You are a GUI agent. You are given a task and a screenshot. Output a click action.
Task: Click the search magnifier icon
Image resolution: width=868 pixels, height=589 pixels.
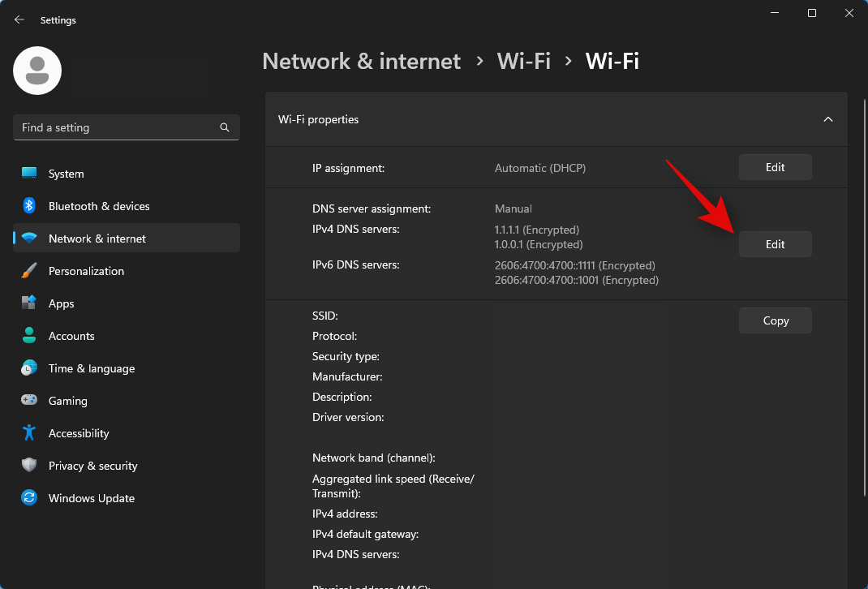point(225,127)
